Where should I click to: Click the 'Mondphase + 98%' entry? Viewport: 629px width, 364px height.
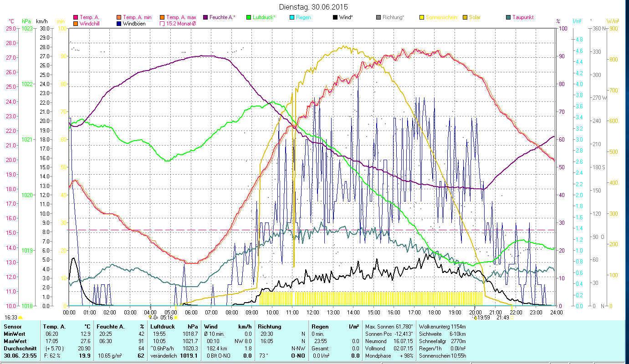point(389,356)
